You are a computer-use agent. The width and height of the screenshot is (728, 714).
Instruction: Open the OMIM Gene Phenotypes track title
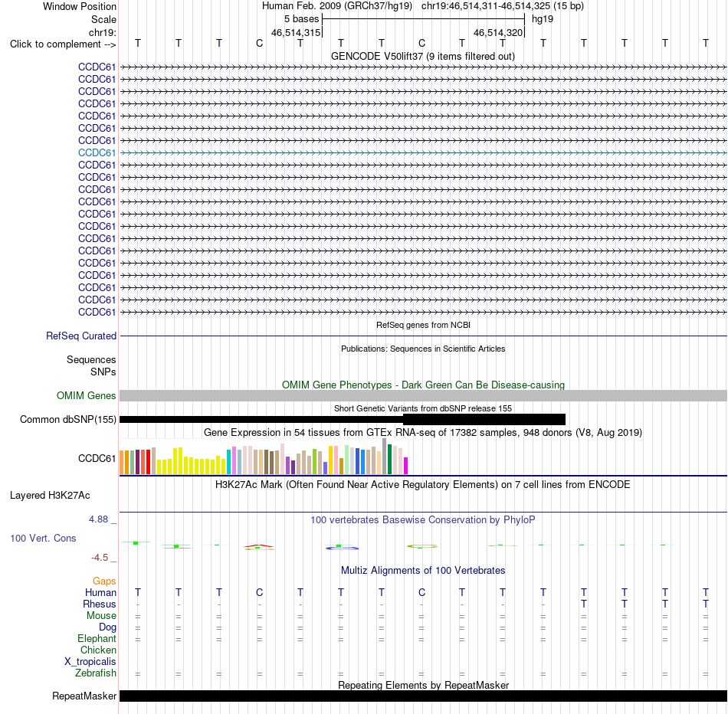coord(423,385)
